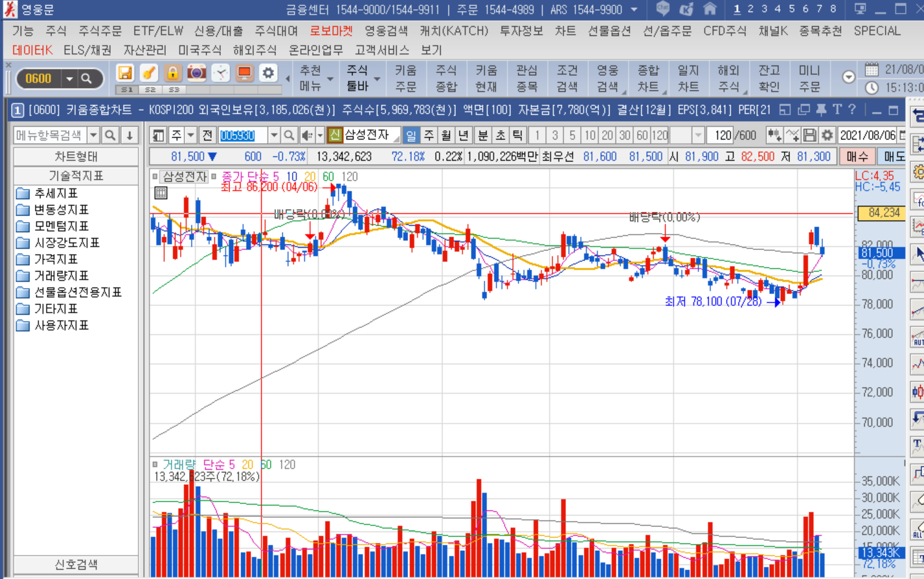Click the stock code input field 005930
Screen dimensions: 924x579
pos(243,135)
